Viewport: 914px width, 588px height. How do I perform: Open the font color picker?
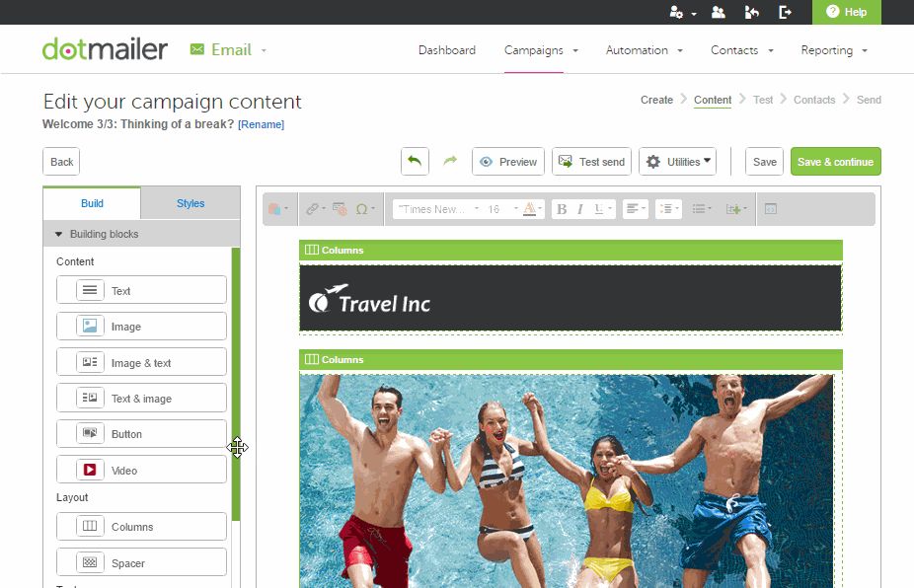tap(531, 209)
